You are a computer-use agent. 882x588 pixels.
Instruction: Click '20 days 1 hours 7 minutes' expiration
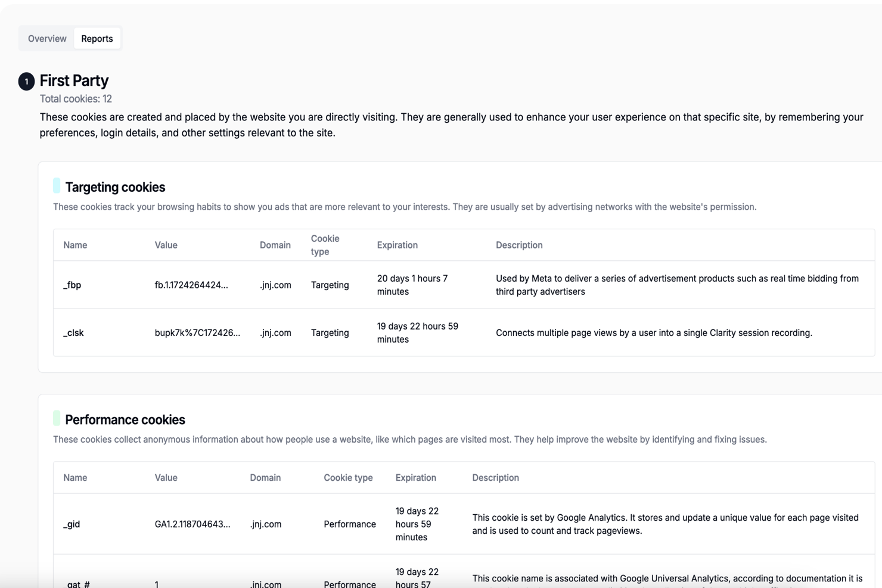412,285
